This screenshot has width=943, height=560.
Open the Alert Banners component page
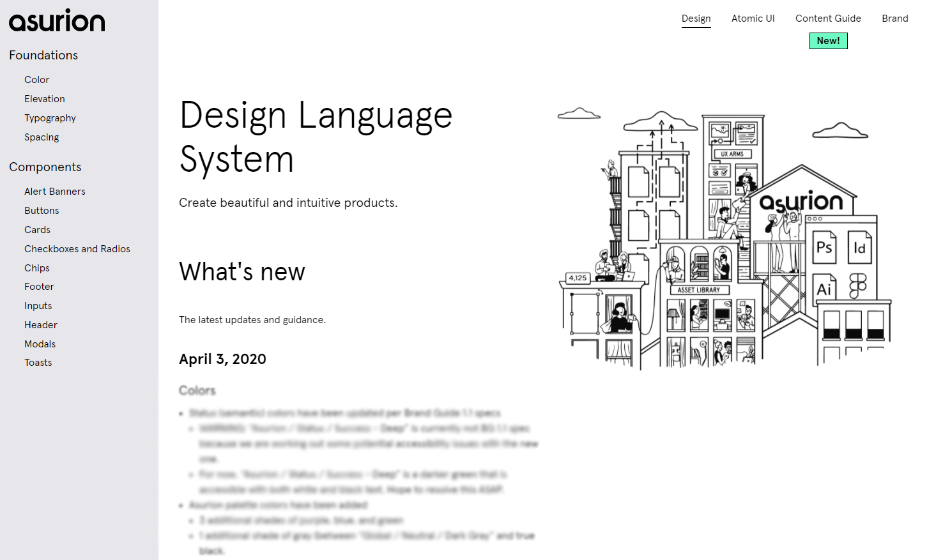tap(55, 192)
